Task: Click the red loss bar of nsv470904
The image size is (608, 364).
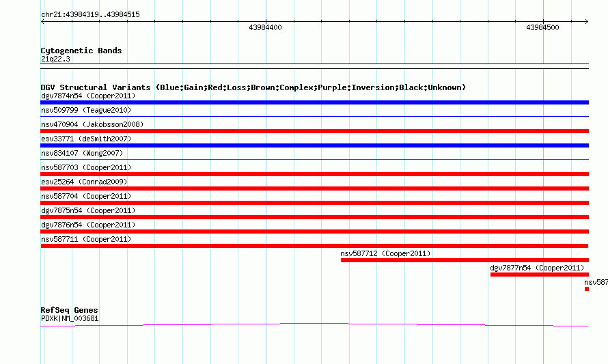Action: (314, 131)
